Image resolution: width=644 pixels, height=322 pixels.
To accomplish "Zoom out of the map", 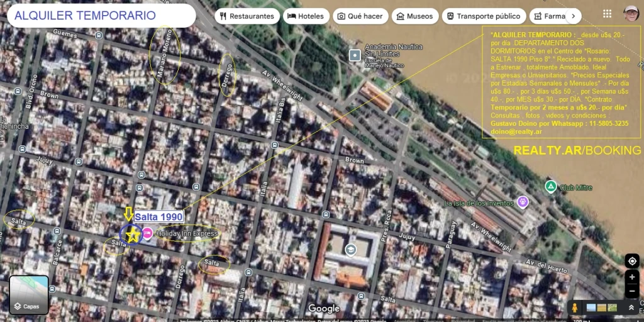I will click(632, 291).
